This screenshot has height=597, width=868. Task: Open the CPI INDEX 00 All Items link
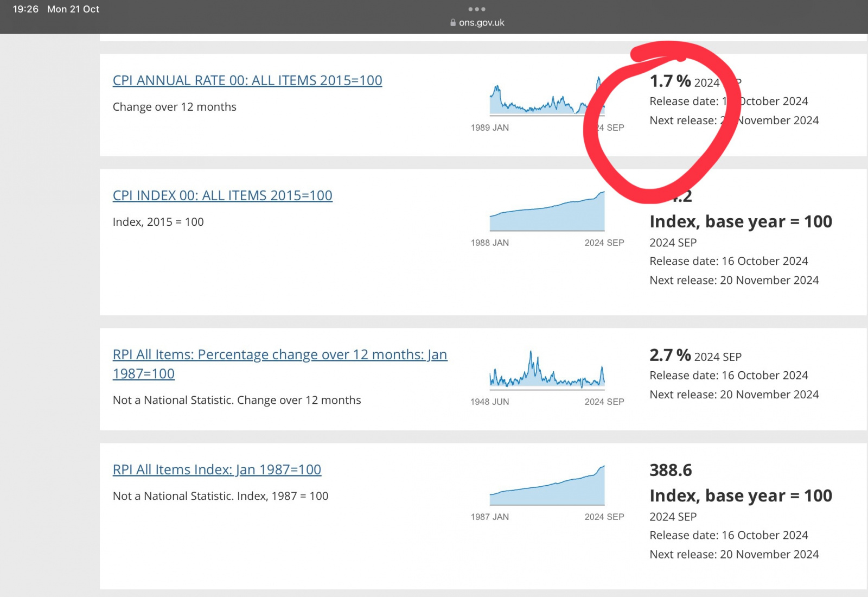222,195
